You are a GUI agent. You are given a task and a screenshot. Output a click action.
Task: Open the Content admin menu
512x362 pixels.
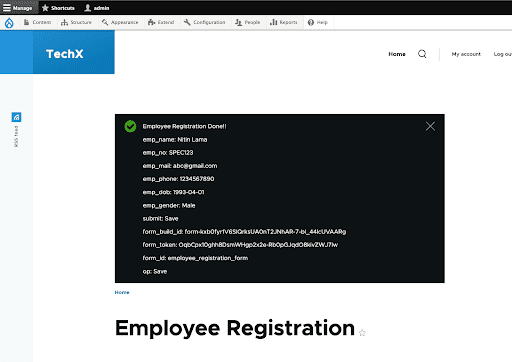(x=38, y=22)
